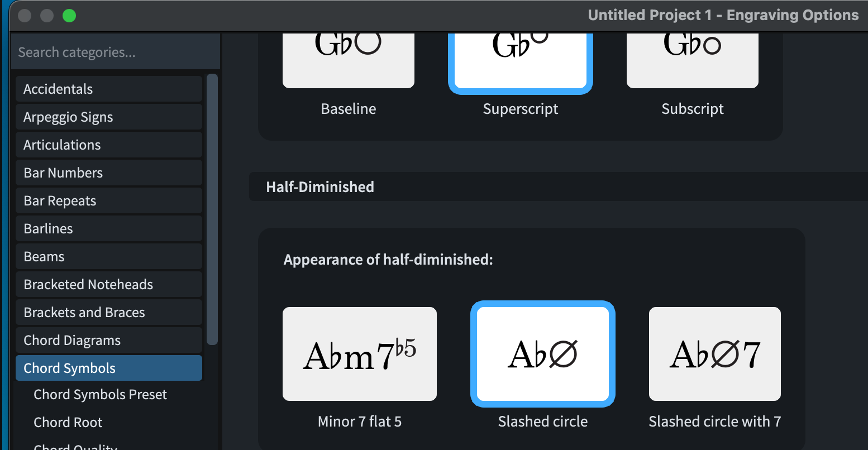The width and height of the screenshot is (868, 450).
Task: Switch to Barlines category
Action: (x=108, y=229)
